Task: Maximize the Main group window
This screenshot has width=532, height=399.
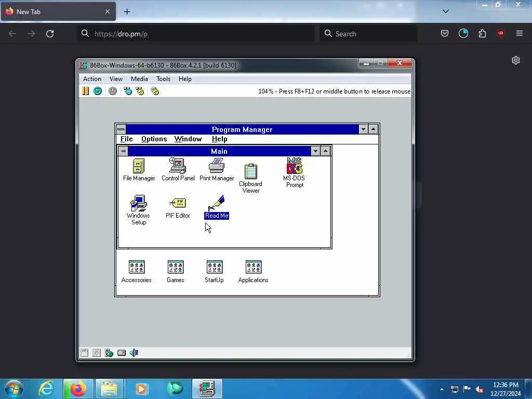Action: (325, 151)
